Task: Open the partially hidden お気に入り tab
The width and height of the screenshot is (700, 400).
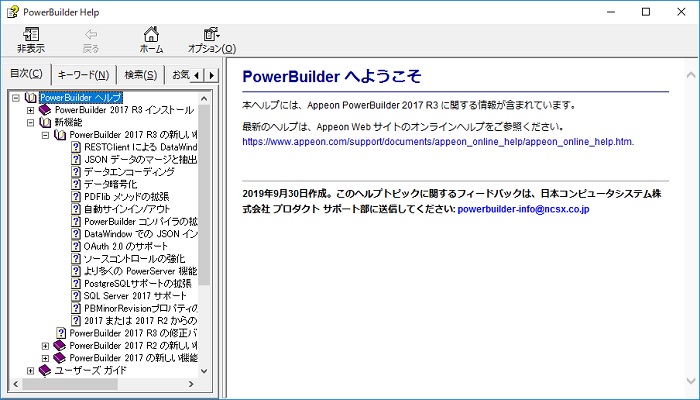Action: 179,75
